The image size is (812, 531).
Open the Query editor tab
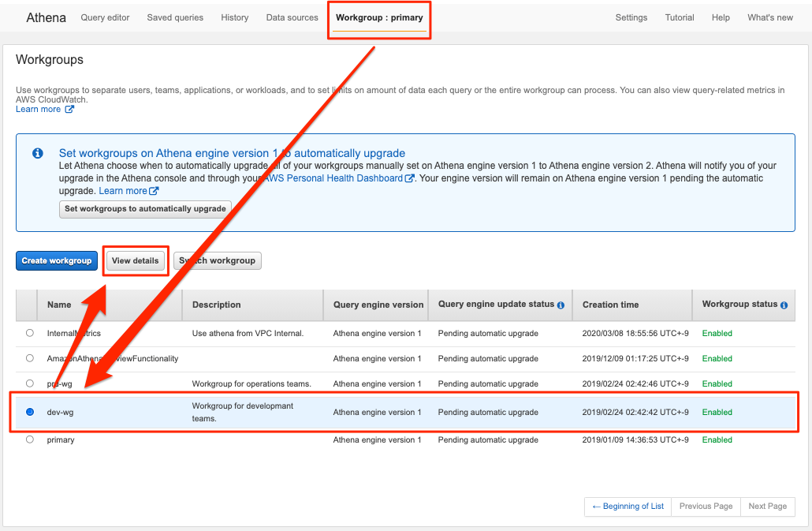point(105,17)
